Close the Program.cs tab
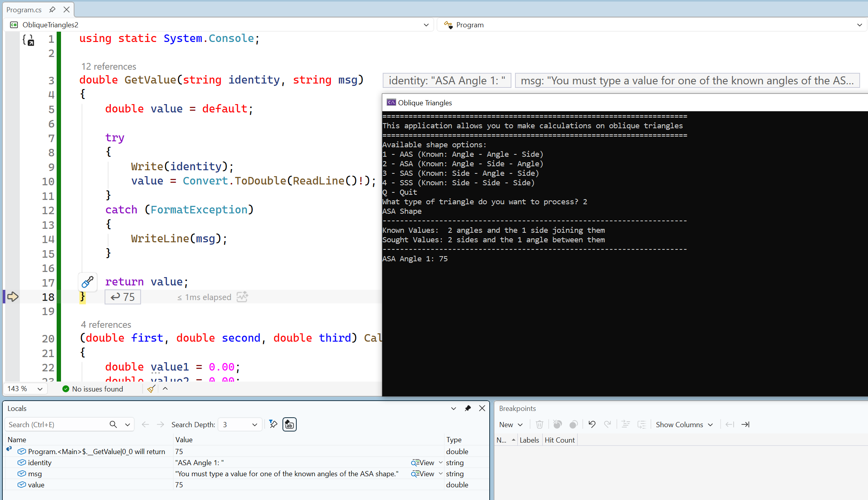The height and width of the screenshot is (500, 868). point(67,10)
